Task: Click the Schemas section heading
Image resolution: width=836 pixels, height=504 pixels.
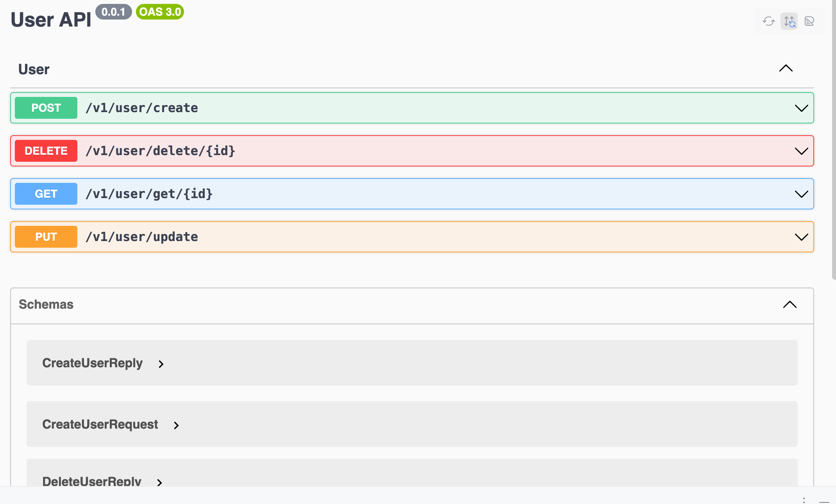Action: point(46,304)
